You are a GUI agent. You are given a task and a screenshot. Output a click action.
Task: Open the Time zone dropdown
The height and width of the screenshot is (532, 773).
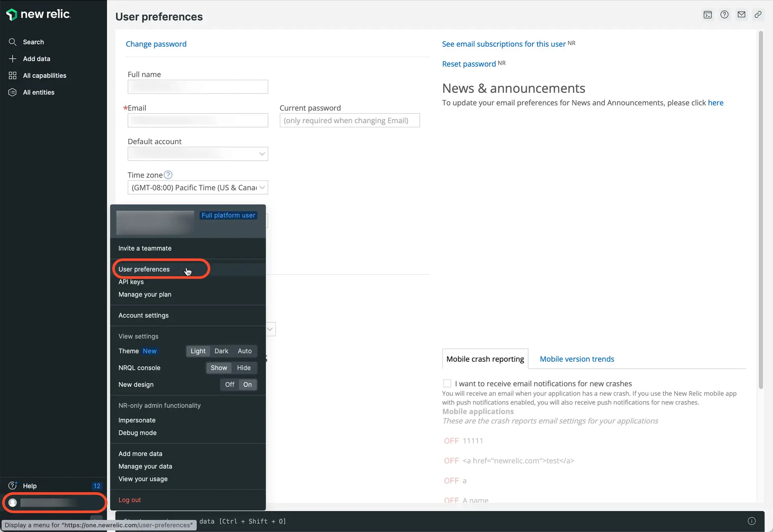coord(198,188)
